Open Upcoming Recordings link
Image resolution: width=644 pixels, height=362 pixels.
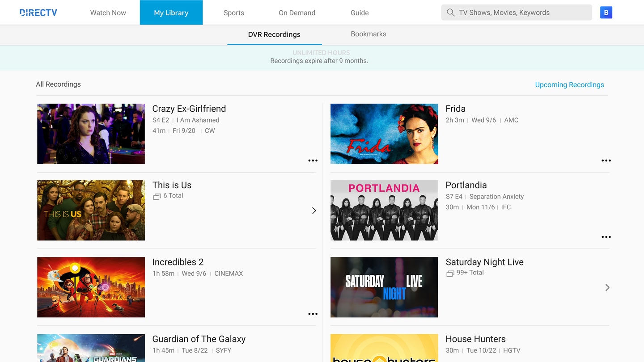pyautogui.click(x=569, y=84)
